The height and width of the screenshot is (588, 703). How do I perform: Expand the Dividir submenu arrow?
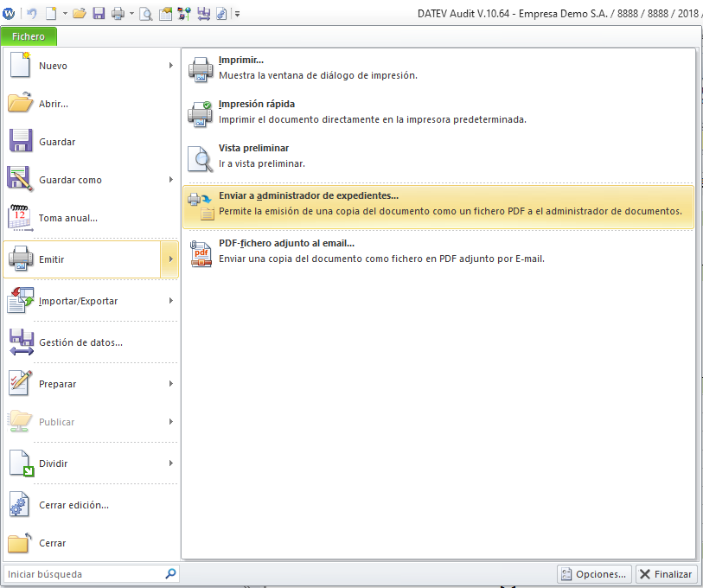pyautogui.click(x=171, y=463)
